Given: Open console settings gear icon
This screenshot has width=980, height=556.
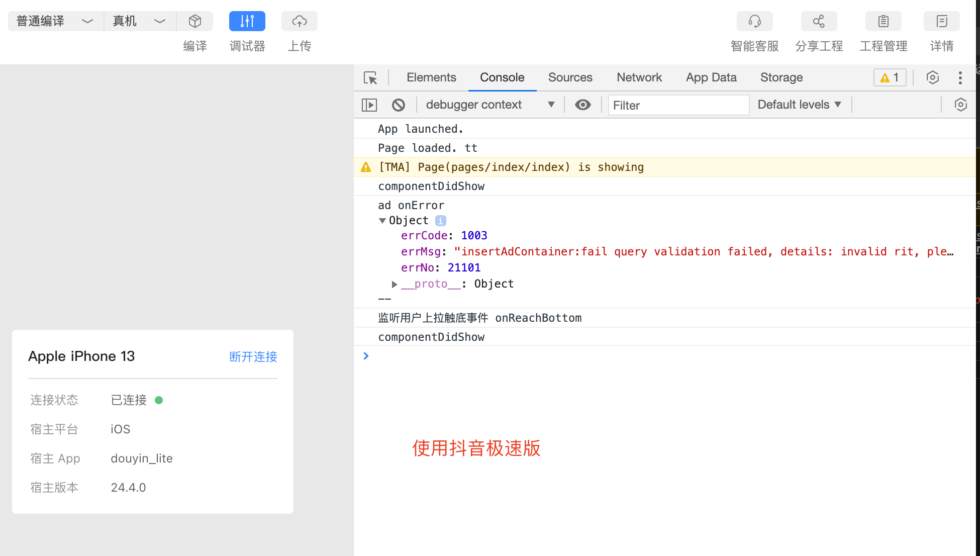Looking at the screenshot, I should (x=960, y=105).
